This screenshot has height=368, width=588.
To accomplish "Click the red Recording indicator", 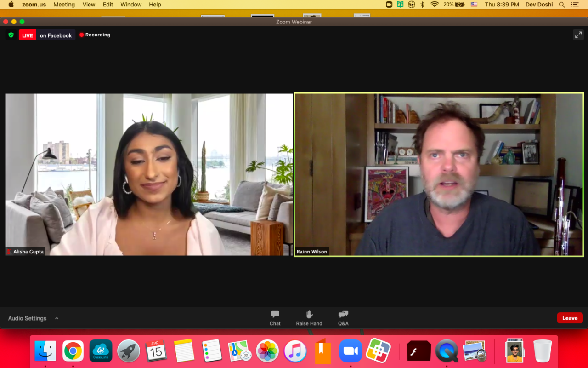I will pyautogui.click(x=95, y=34).
